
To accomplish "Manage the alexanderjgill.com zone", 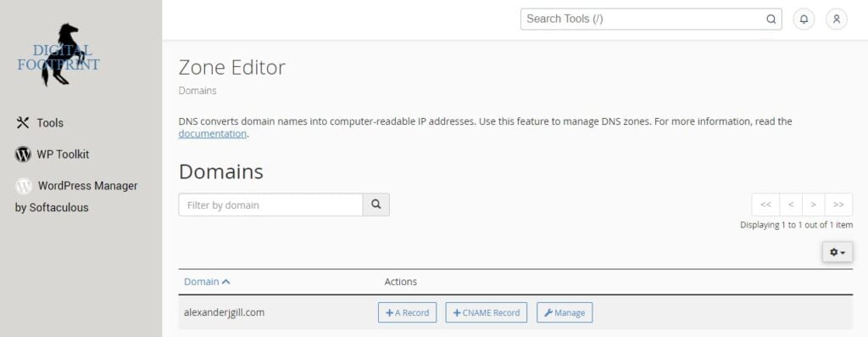I will click(x=565, y=312).
